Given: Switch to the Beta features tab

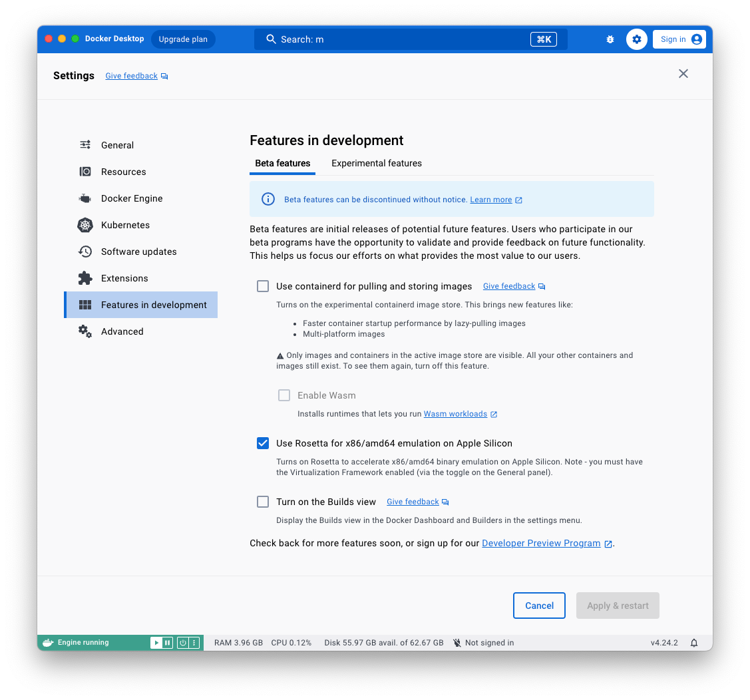Looking at the screenshot, I should tap(282, 163).
